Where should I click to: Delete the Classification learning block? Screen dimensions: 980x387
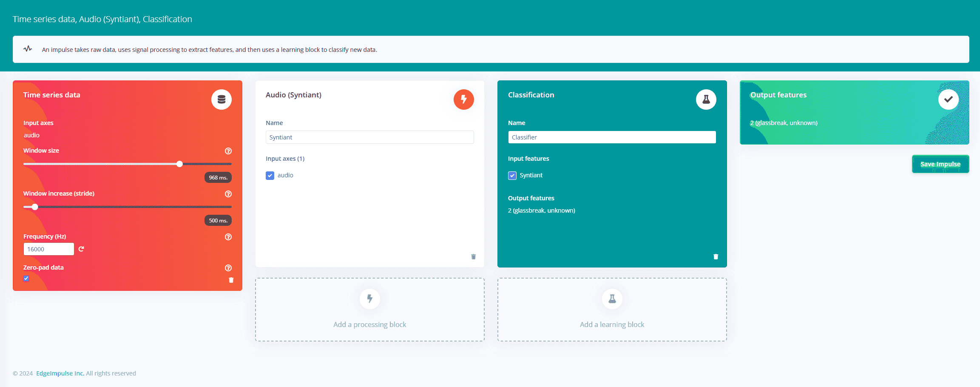tap(716, 256)
